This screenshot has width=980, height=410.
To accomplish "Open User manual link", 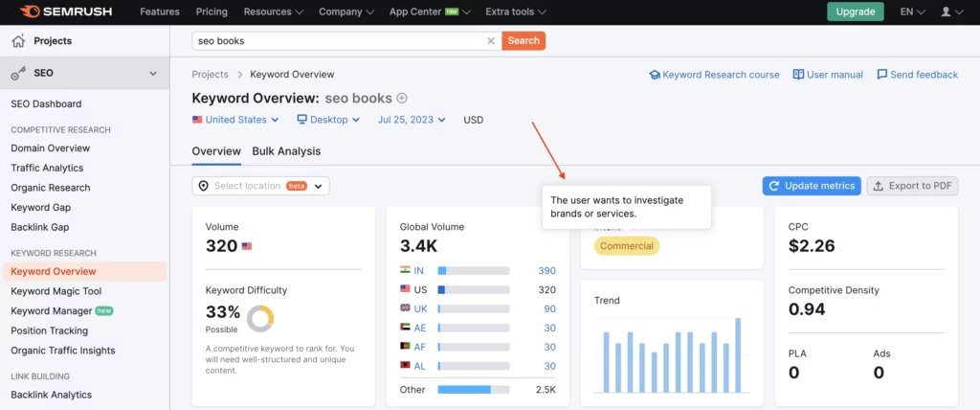I will point(828,75).
